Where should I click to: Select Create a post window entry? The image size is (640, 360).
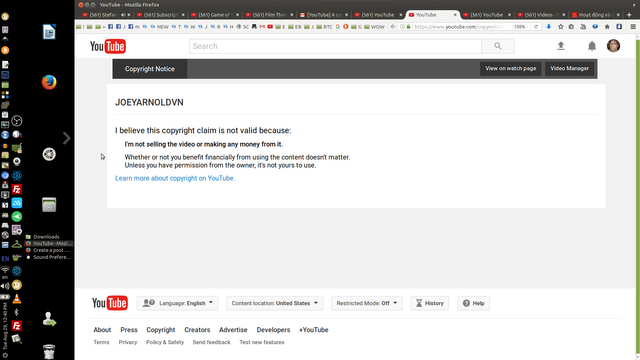(48, 250)
